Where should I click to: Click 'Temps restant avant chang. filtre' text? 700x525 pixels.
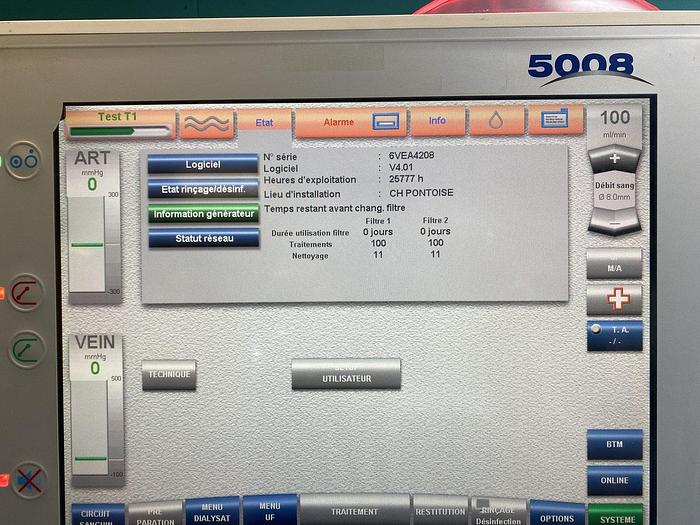pos(334,208)
